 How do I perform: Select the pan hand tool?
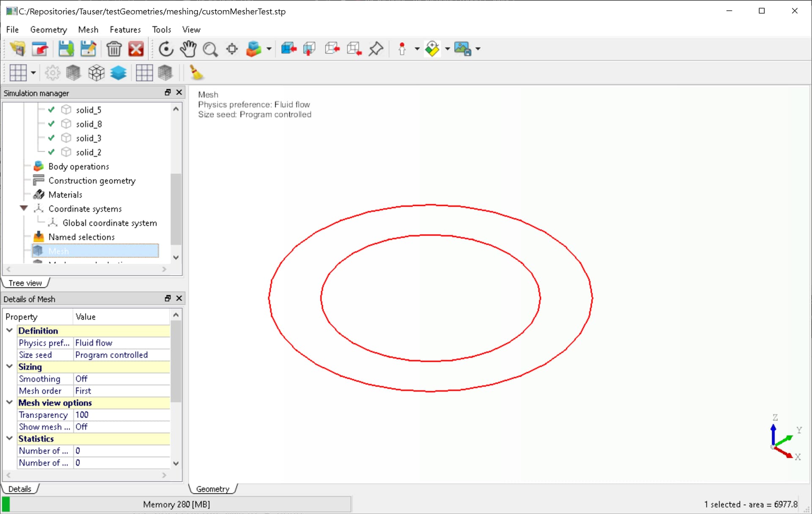pos(188,49)
